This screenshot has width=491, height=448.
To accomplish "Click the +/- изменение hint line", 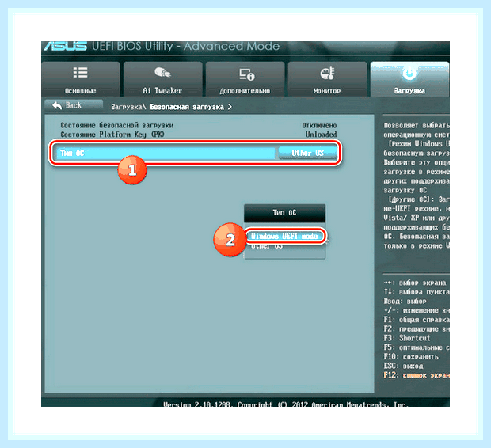I will click(417, 310).
